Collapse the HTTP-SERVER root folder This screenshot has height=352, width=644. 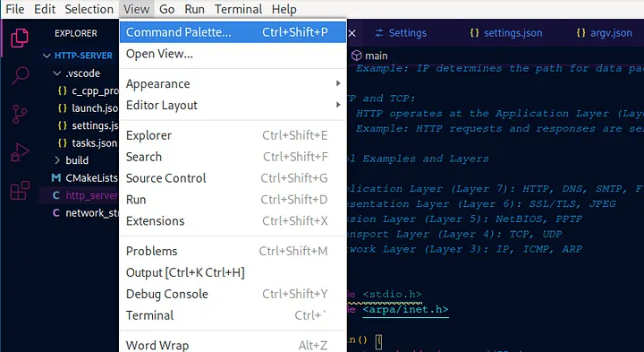[x=47, y=56]
